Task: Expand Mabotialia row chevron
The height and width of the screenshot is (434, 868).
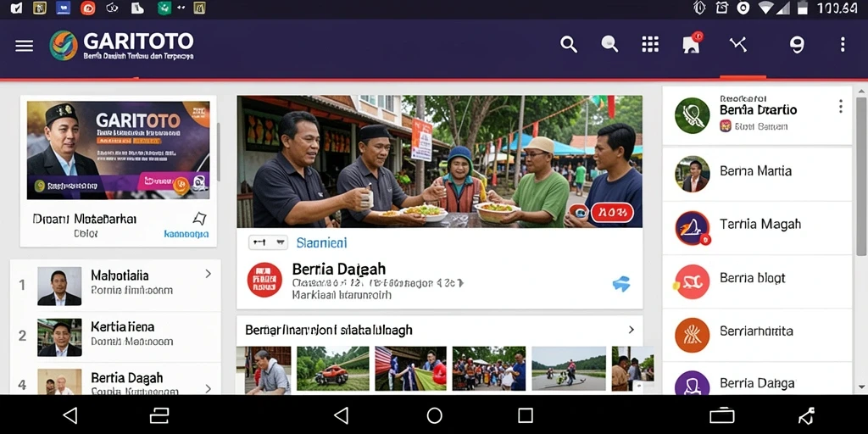Action: point(209,274)
